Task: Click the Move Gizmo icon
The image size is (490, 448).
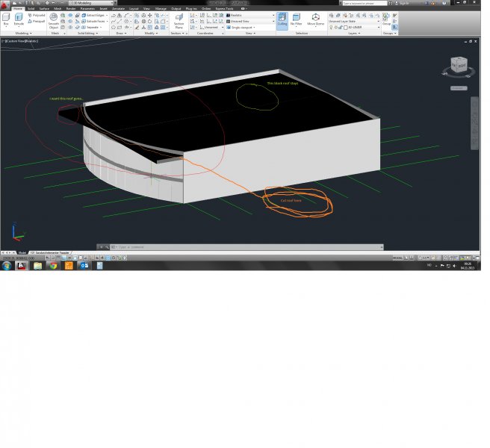Action: pos(315,20)
